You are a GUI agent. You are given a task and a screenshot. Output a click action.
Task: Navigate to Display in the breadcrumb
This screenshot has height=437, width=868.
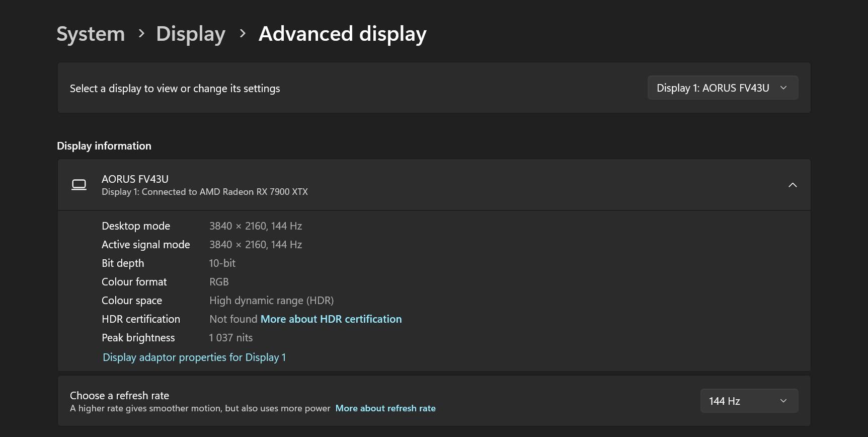[191, 34]
